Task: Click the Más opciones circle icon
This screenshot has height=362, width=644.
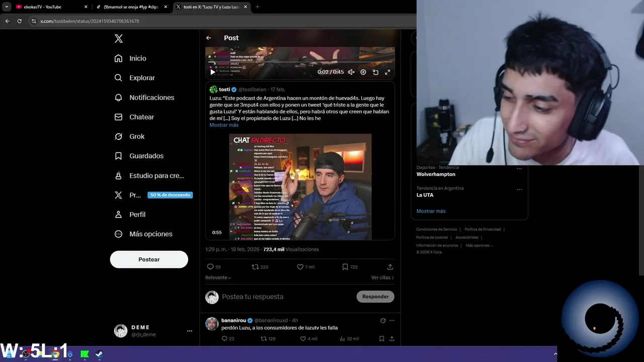Action: 118,234
